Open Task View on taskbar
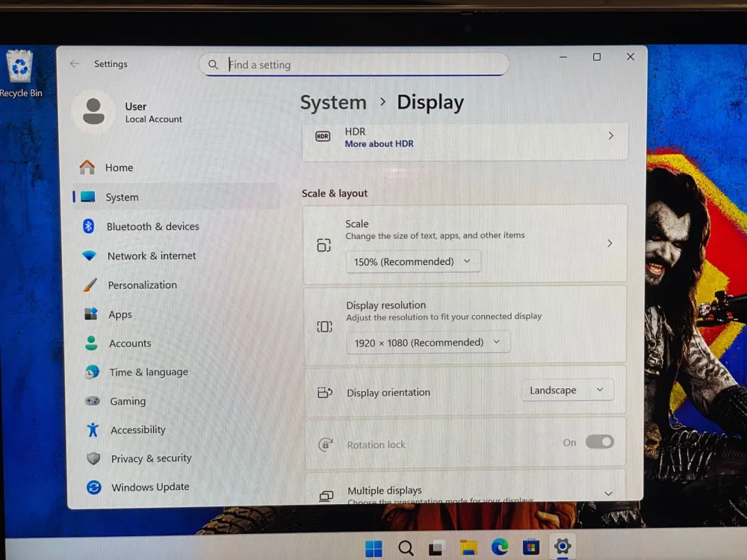 pyautogui.click(x=436, y=548)
